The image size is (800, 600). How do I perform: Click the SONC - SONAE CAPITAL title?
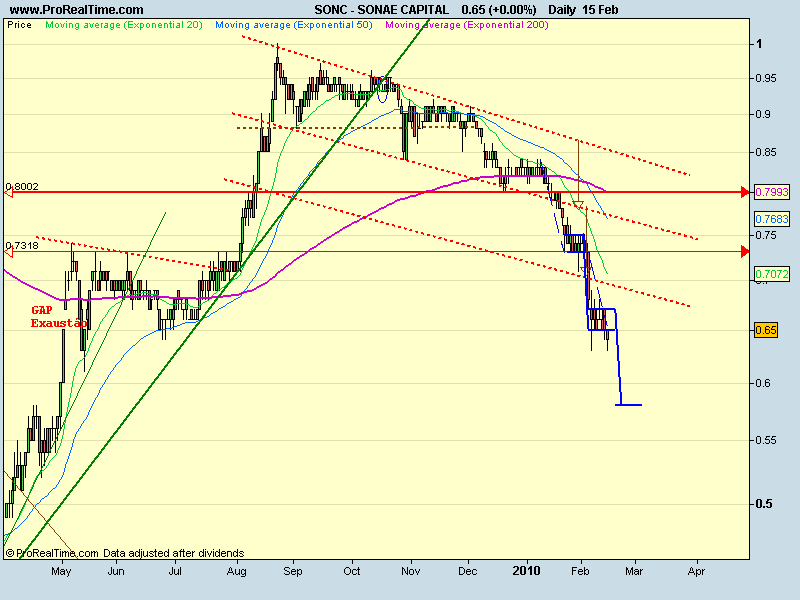tap(381, 10)
